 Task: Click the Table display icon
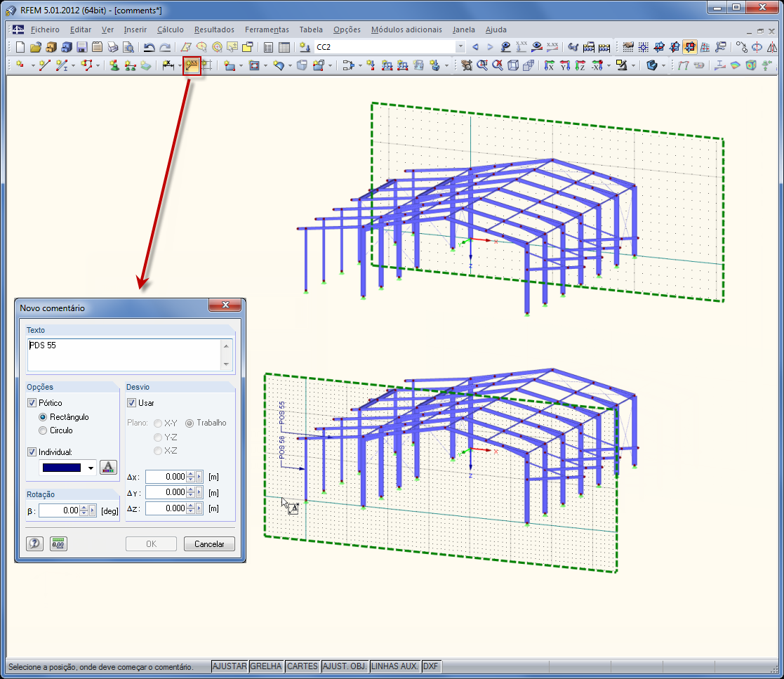click(284, 47)
